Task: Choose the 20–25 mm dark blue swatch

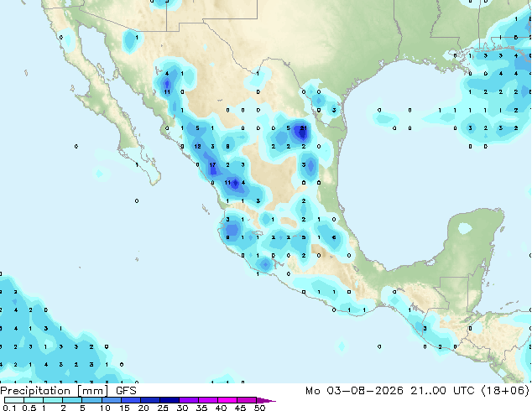Action: [x=149, y=400]
